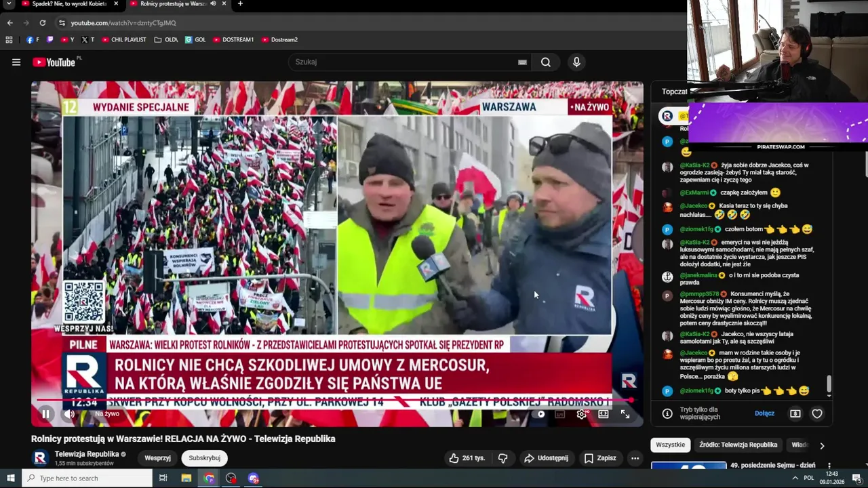The height and width of the screenshot is (488, 868).
Task: Open the on-screen keyboard in search box
Action: [x=522, y=62]
